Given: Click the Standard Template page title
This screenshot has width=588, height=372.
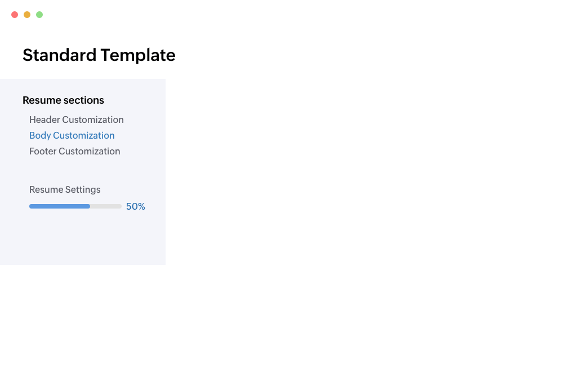Looking at the screenshot, I should [x=99, y=55].
